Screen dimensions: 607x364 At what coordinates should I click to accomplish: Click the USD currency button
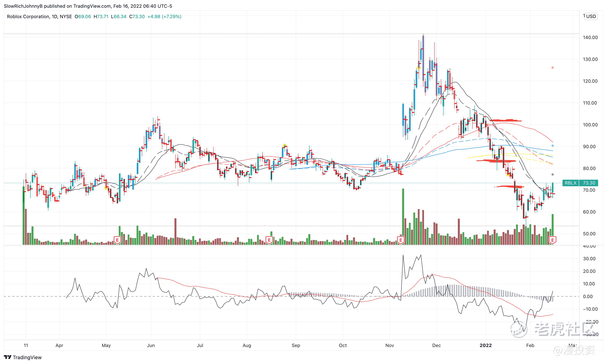click(x=591, y=16)
